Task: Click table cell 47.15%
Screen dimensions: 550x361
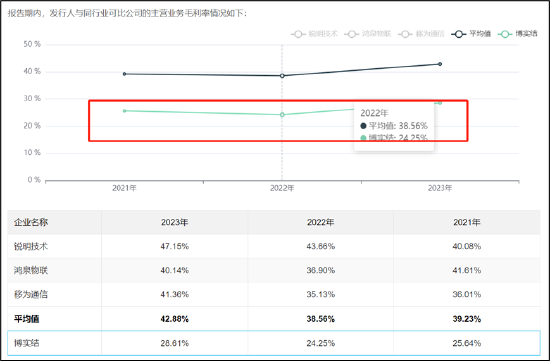Action: [x=175, y=247]
